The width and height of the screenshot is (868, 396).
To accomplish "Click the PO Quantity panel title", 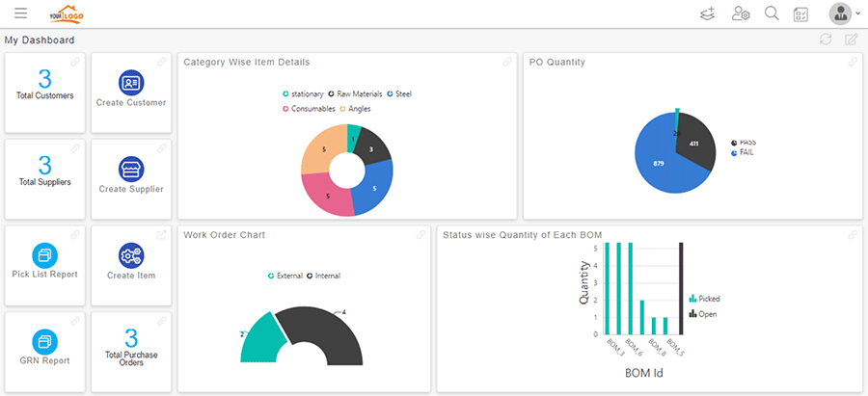I will pyautogui.click(x=556, y=62).
